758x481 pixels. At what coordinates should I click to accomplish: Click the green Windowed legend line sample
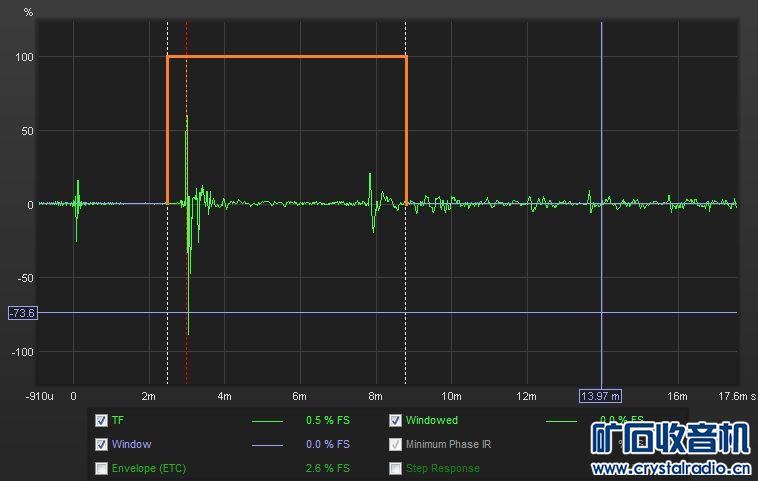coord(561,421)
